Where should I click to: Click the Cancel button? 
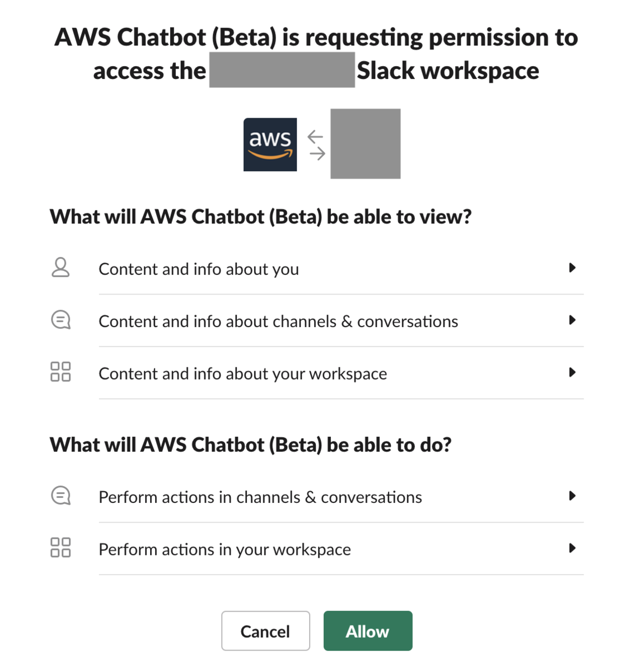(x=265, y=631)
